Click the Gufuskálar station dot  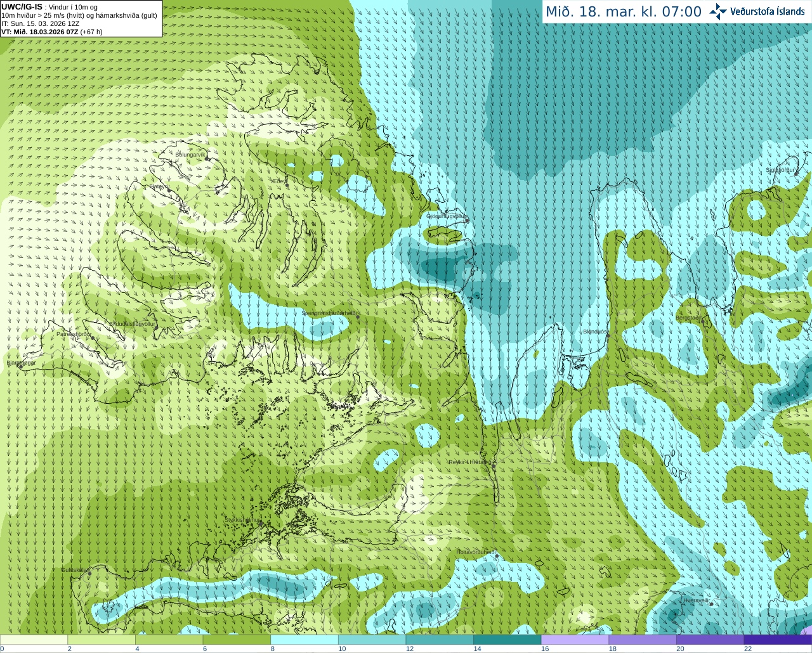coord(89,574)
